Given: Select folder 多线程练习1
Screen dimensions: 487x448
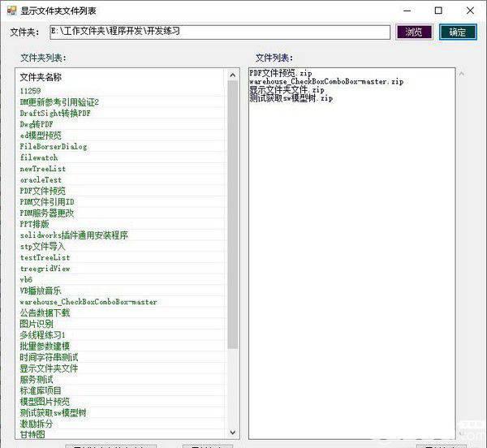Looking at the screenshot, I should (x=42, y=335).
